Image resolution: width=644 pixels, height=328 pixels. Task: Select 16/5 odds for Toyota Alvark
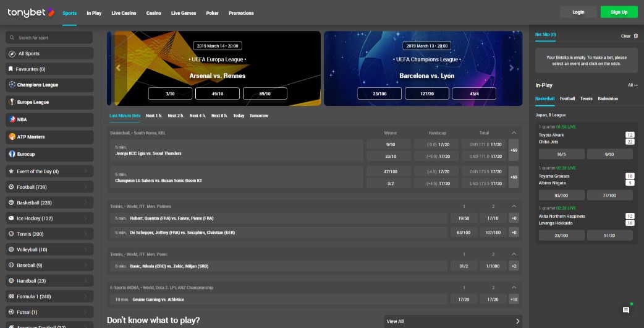(x=561, y=154)
